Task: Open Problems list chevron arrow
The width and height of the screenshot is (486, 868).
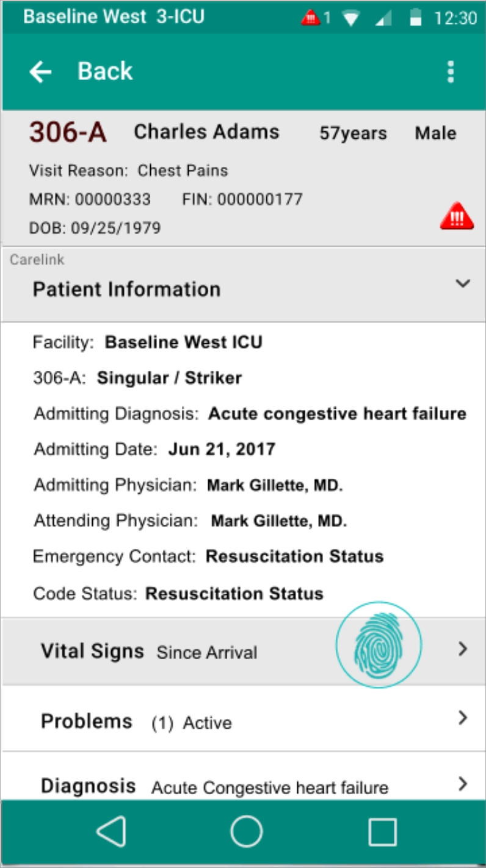Action: coord(463,718)
